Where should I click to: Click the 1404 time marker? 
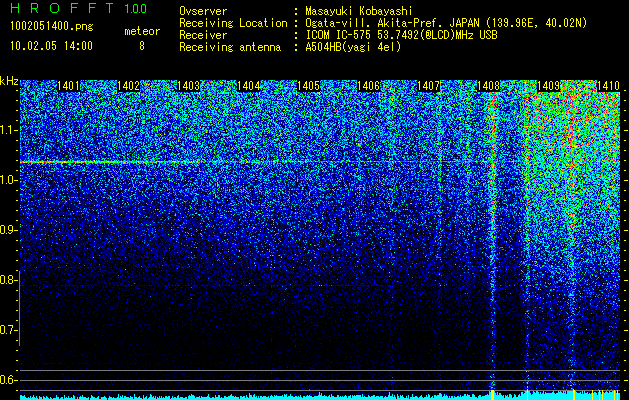[x=248, y=86]
